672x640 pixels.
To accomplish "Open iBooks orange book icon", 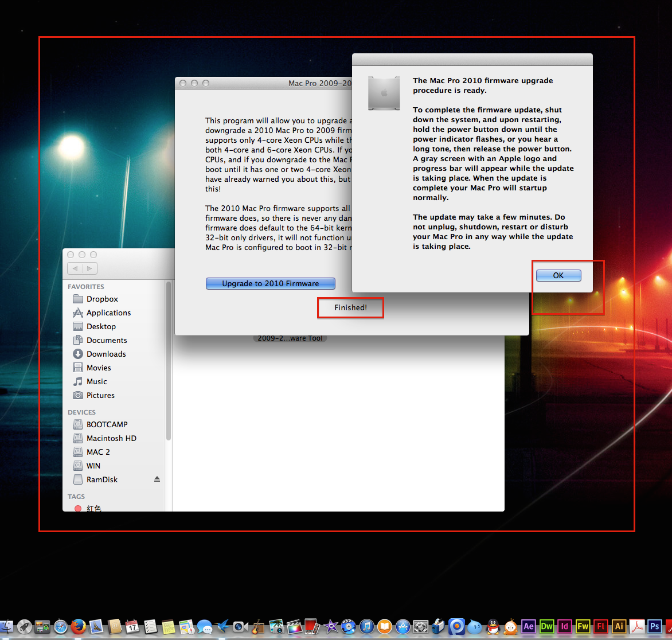I will (385, 627).
